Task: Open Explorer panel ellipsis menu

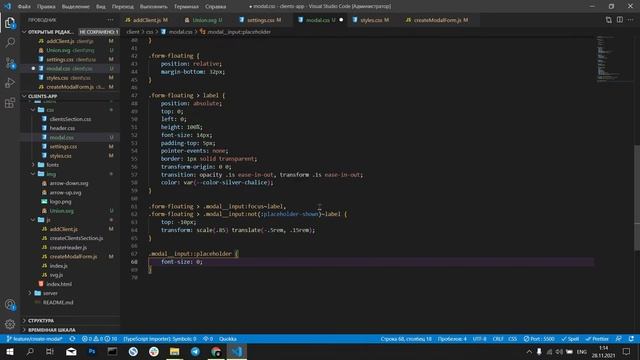Action: 111,20
